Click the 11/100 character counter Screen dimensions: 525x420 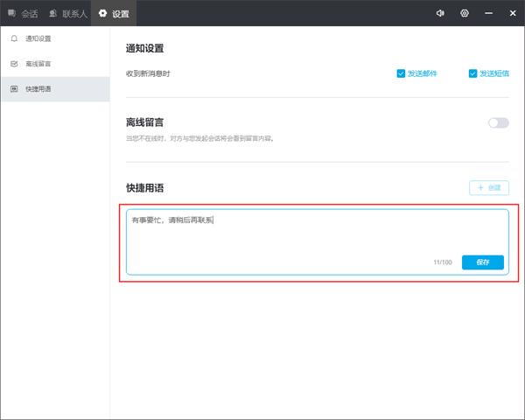click(443, 262)
